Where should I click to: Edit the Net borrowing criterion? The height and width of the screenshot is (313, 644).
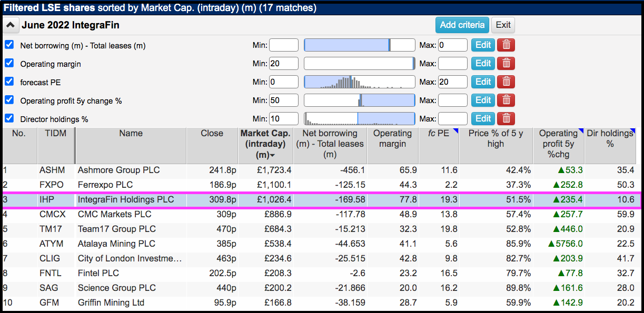(483, 45)
